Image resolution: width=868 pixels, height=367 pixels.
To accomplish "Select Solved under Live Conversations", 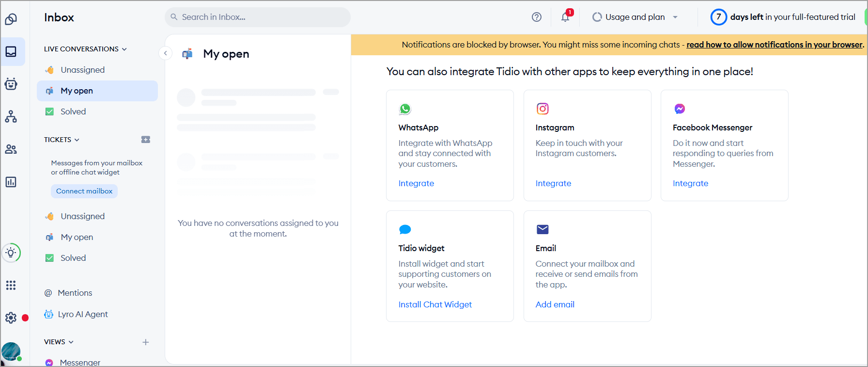I will [x=97, y=112].
